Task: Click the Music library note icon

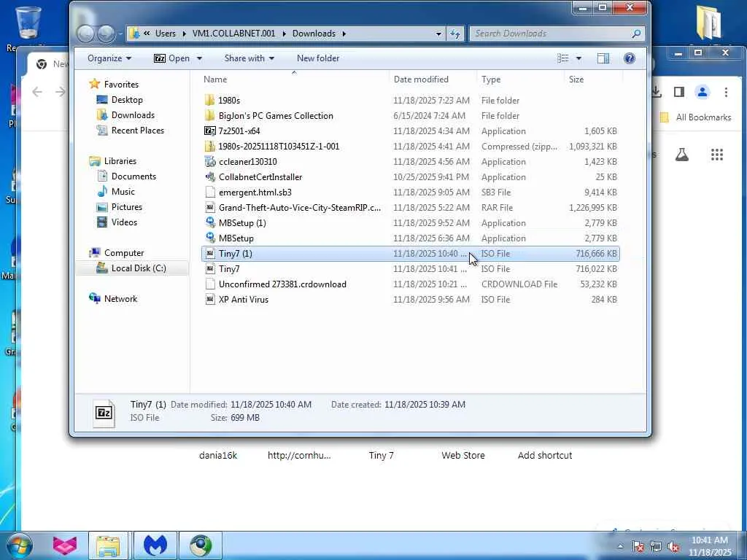Action: tap(102, 192)
